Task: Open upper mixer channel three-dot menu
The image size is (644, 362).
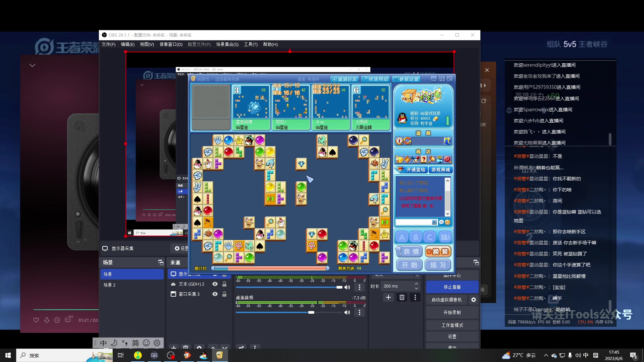Action: (360, 287)
